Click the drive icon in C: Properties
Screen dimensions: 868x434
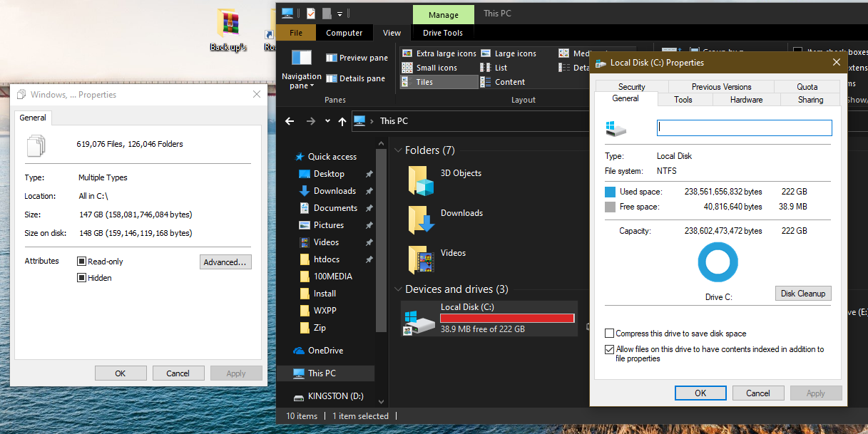pos(616,128)
